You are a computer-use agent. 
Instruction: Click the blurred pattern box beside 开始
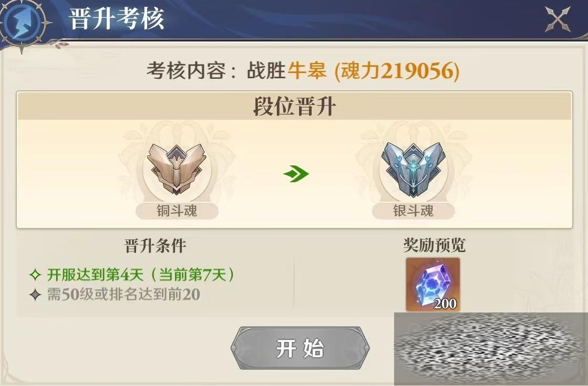(491, 349)
